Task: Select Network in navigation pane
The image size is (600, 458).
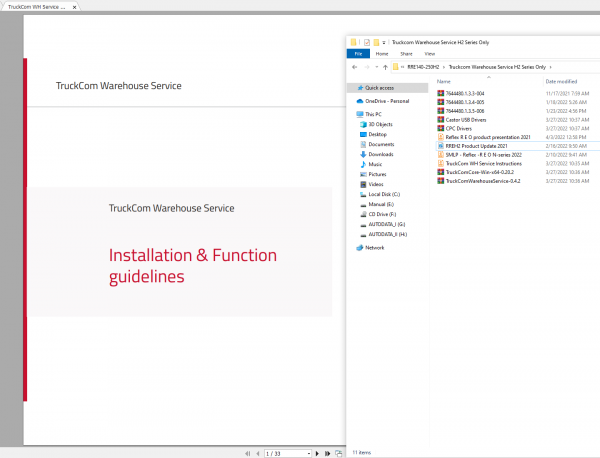Action: coord(370,248)
